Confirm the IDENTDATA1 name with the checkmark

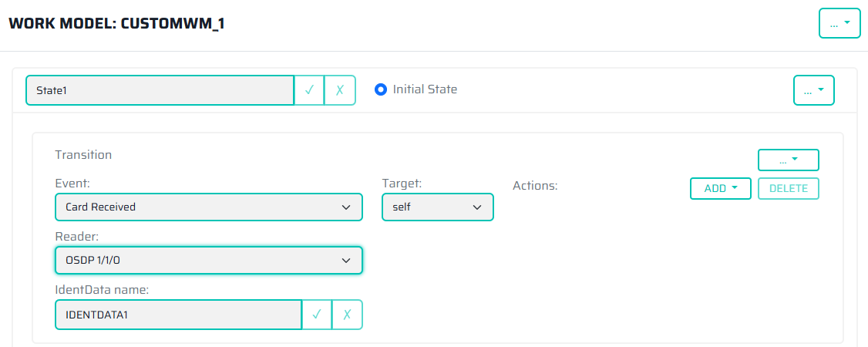coord(317,315)
